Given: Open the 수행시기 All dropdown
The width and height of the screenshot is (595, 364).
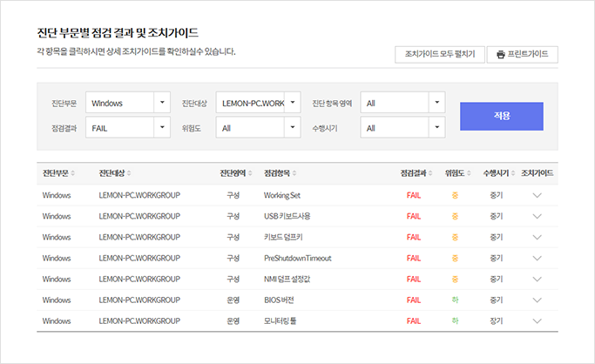Looking at the screenshot, I should point(402,127).
